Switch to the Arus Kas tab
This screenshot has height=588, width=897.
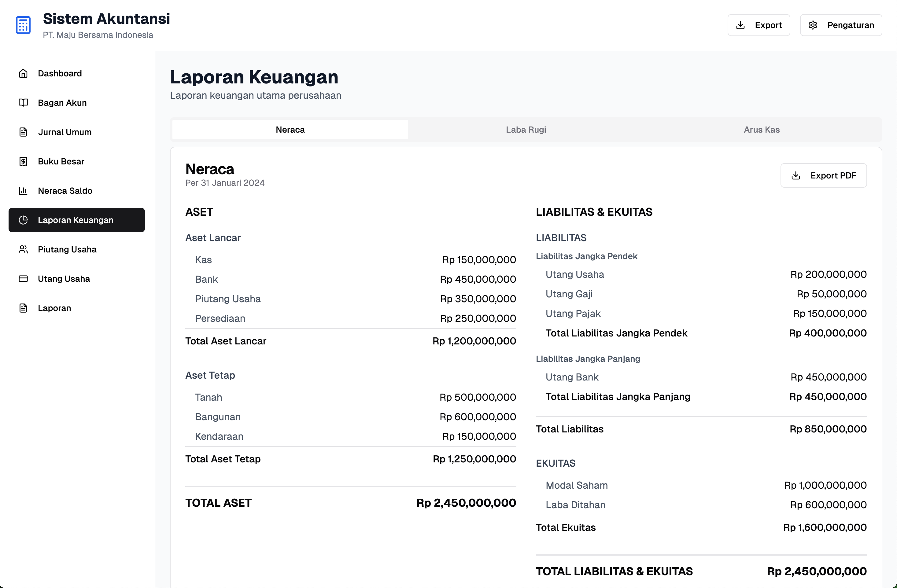(x=762, y=130)
